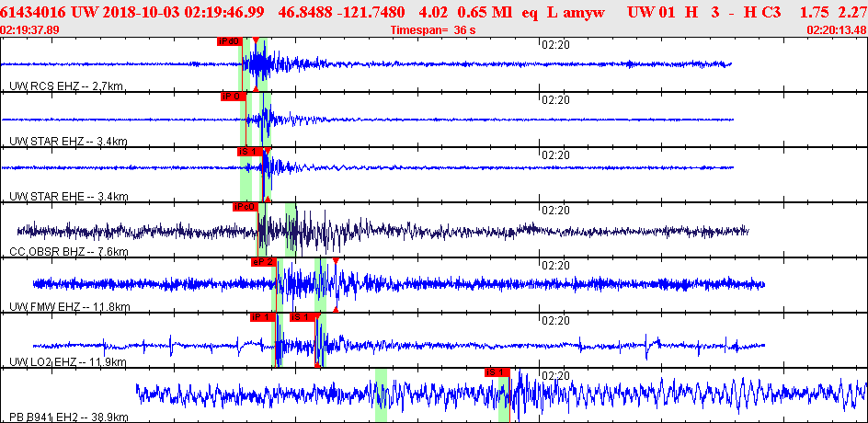Click the station label UW RCS EHZ -- 2.7km
The image size is (868, 423).
click(66, 86)
